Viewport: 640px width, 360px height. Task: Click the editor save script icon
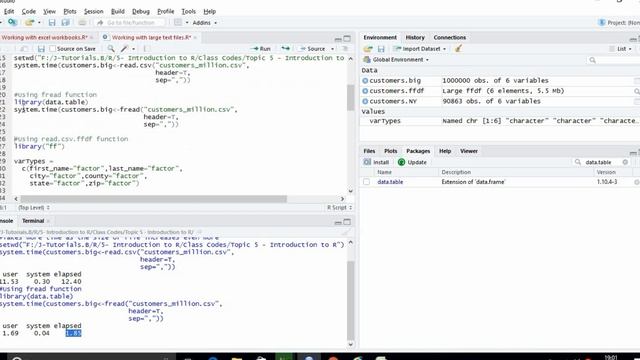point(41,49)
